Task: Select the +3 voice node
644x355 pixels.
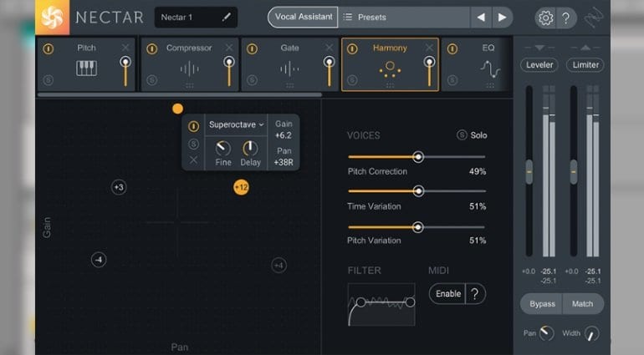Action: click(119, 187)
